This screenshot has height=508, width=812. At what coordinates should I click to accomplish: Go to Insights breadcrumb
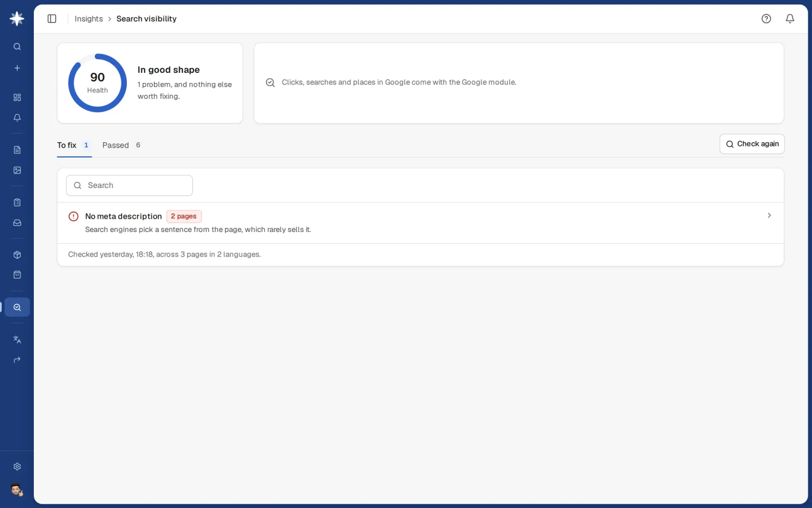point(89,19)
